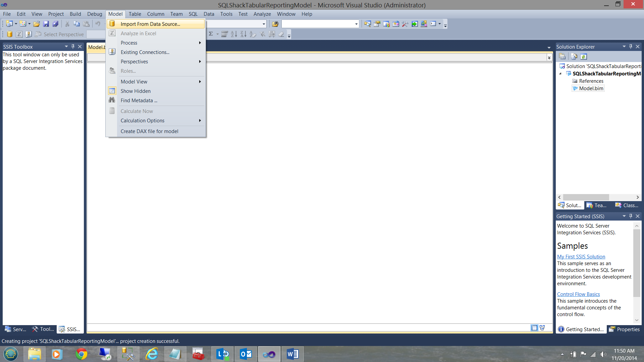644x362 pixels.
Task: Click the Save All toolbar icon
Action: pos(55,24)
